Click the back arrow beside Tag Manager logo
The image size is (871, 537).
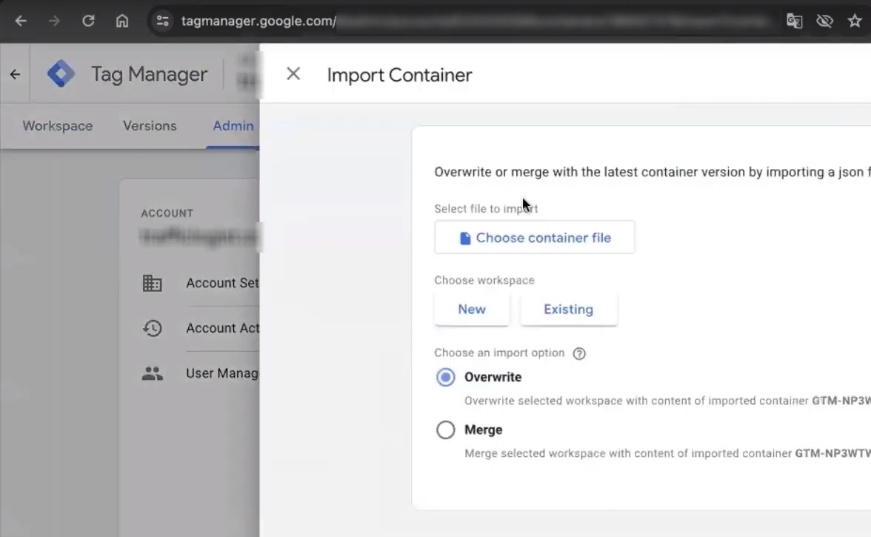(x=15, y=74)
